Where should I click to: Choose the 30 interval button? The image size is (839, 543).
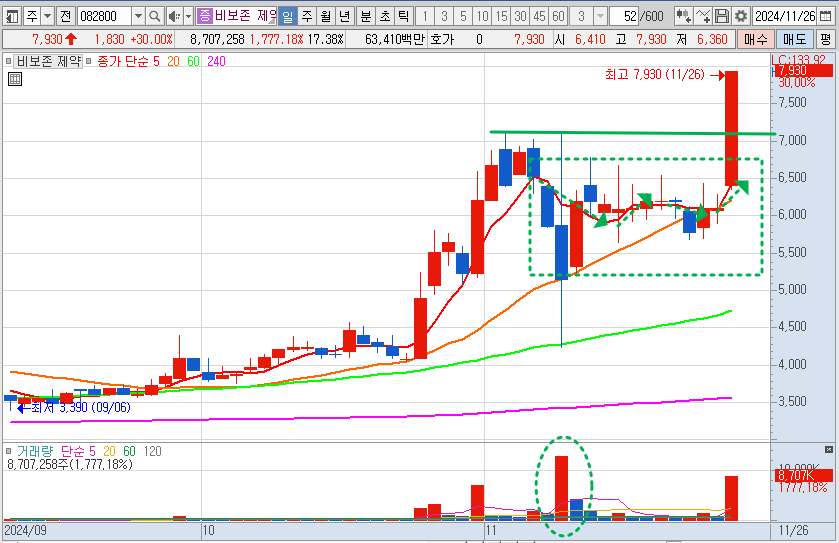521,17
